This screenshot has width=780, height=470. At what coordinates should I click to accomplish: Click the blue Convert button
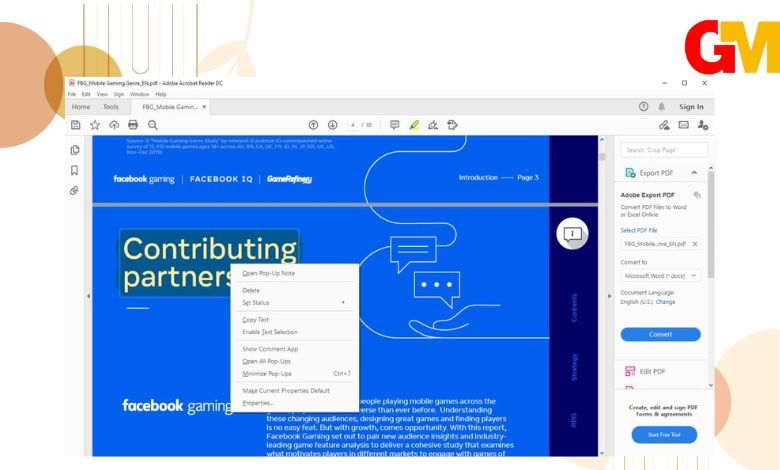coord(661,334)
